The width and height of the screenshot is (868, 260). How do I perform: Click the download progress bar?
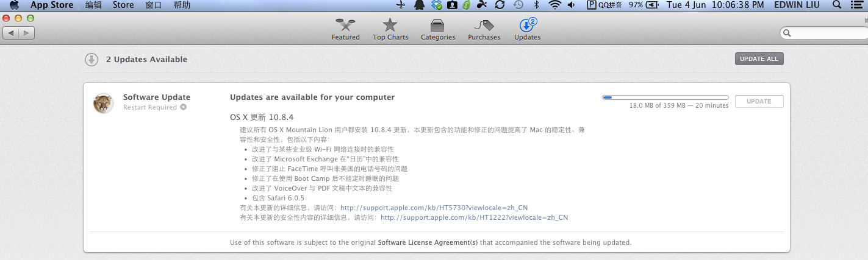[665, 97]
